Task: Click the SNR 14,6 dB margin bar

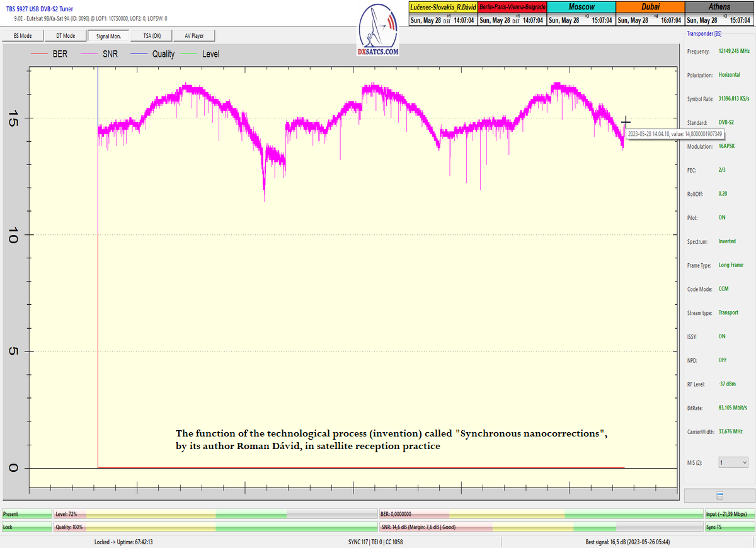Action: point(541,527)
